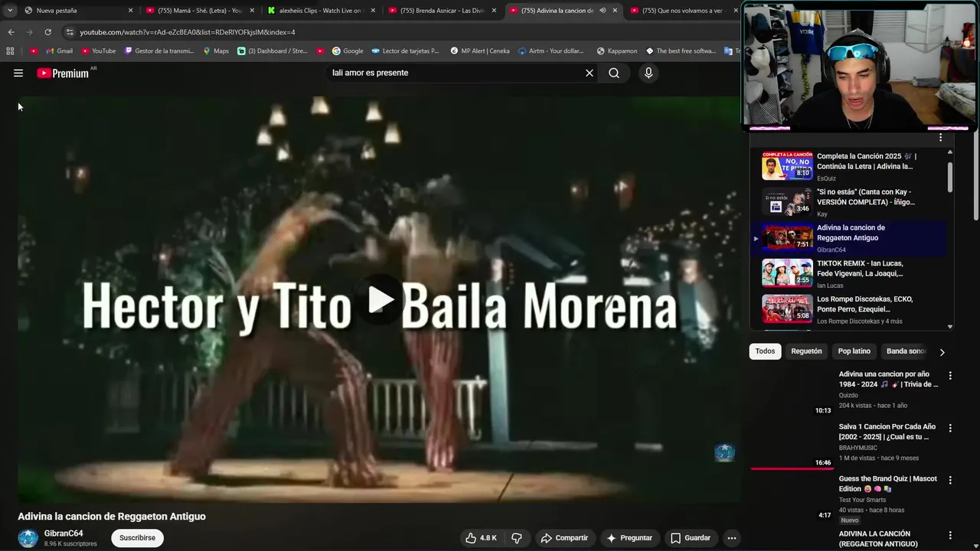The width and height of the screenshot is (980, 551).
Task: Switch to the alexheiis Clips tab
Action: coord(322,11)
